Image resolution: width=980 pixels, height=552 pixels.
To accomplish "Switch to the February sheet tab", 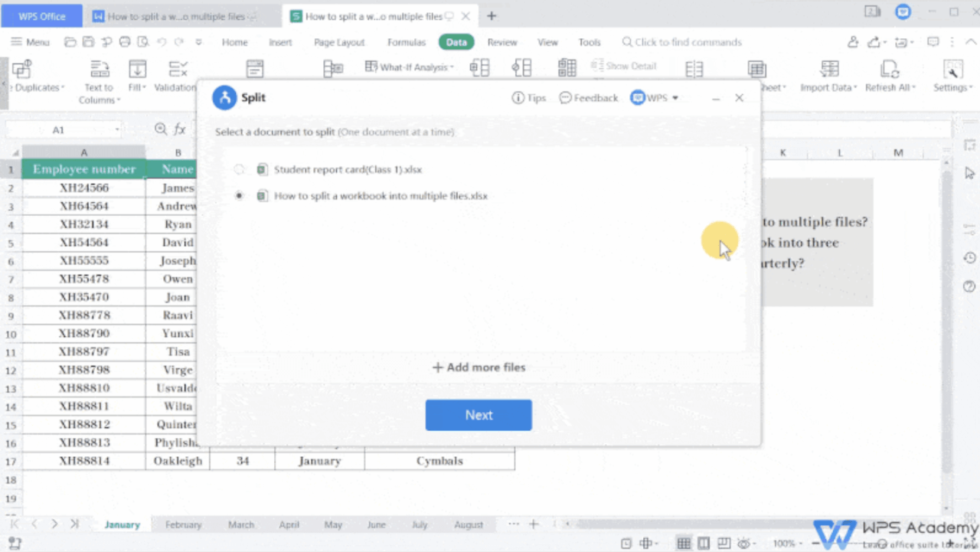I will pos(184,524).
